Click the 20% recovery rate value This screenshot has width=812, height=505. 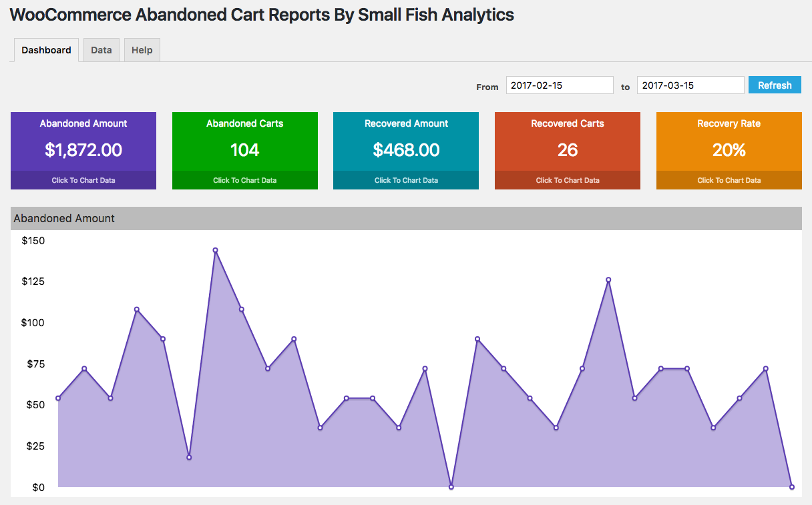point(729,150)
